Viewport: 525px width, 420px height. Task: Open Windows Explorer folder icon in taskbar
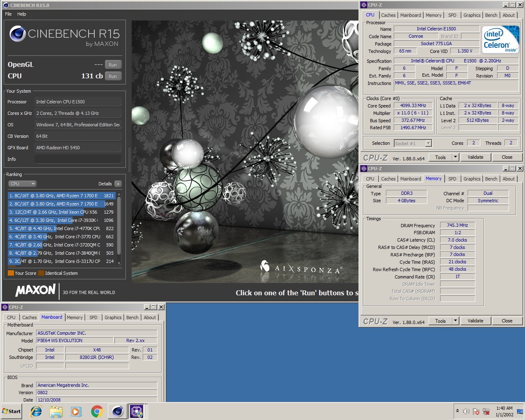click(56, 411)
